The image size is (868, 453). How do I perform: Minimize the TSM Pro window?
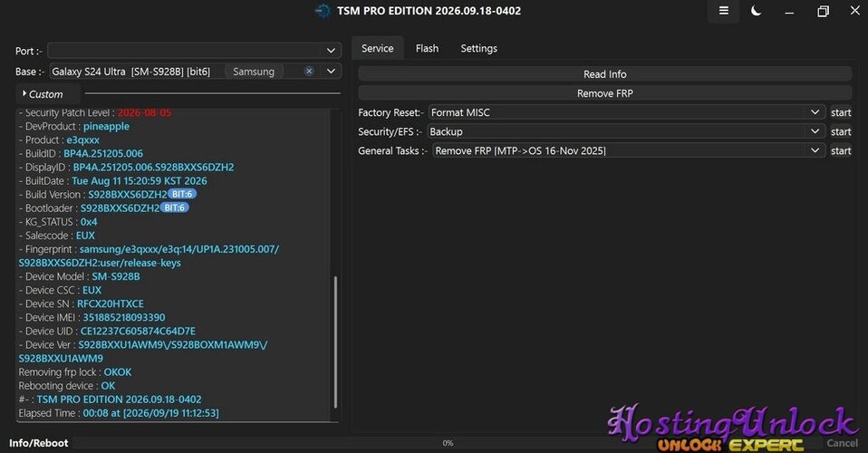click(789, 12)
